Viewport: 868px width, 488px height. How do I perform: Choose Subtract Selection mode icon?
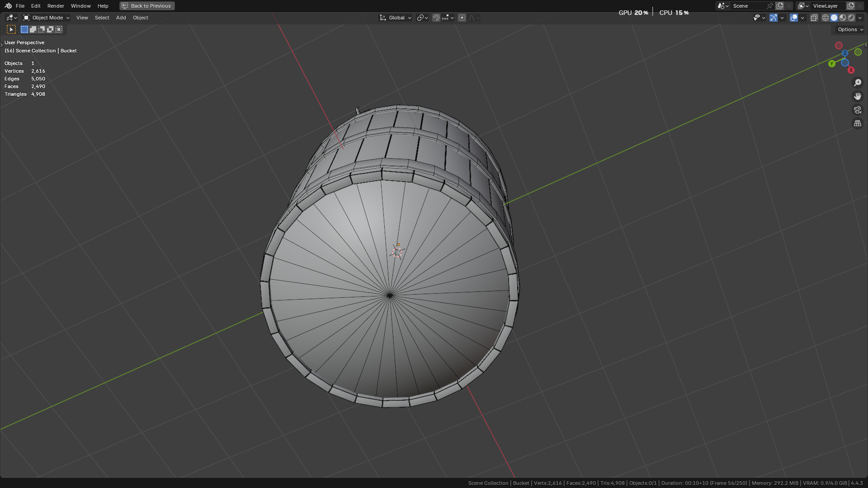[x=42, y=29]
